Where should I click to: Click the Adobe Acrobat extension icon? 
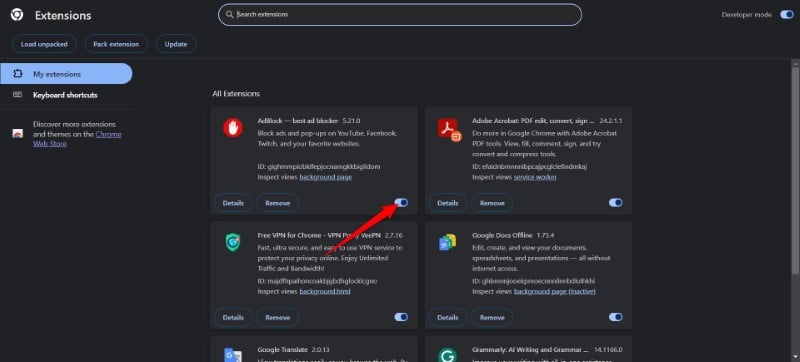coord(449,130)
